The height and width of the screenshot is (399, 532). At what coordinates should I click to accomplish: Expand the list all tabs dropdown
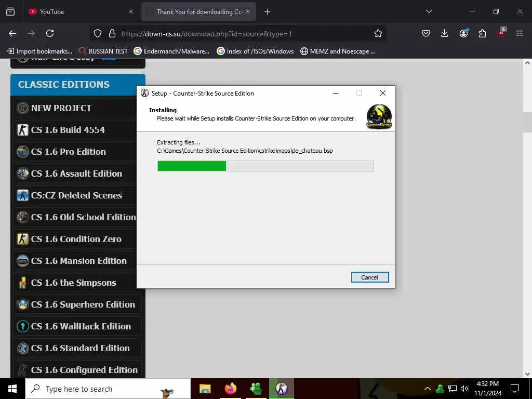tap(429, 11)
